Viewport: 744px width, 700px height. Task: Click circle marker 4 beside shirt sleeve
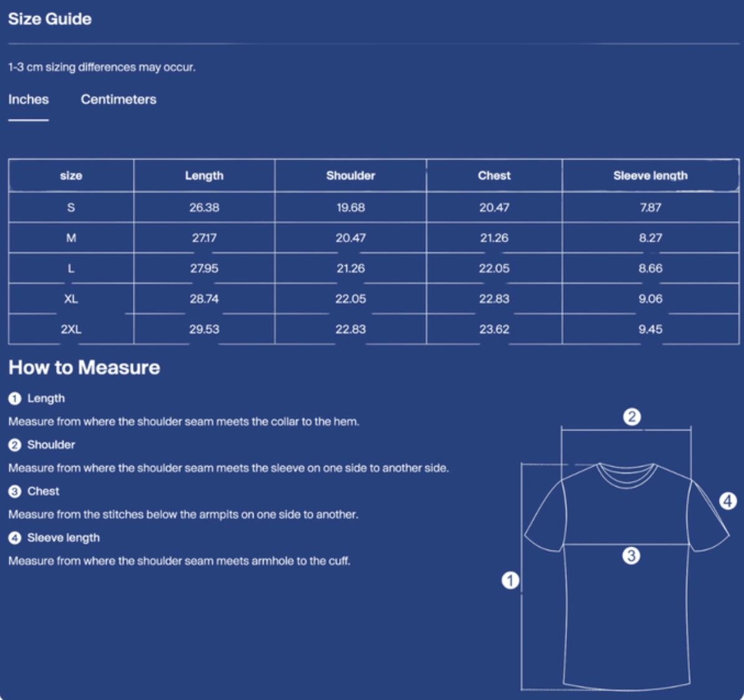[x=728, y=501]
